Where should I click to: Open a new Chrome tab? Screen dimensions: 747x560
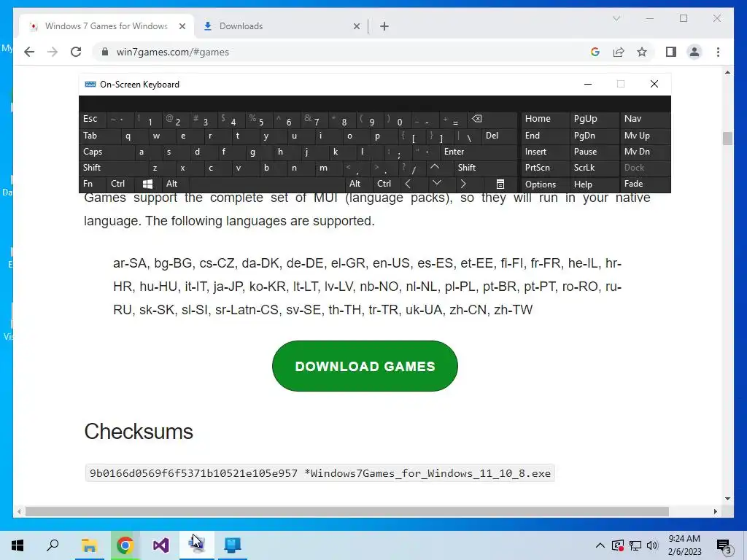(384, 26)
